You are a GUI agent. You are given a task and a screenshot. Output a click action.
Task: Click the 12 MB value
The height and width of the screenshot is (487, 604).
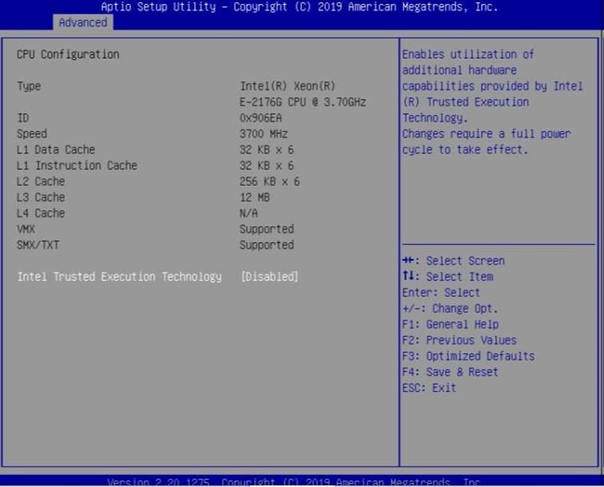point(255,197)
